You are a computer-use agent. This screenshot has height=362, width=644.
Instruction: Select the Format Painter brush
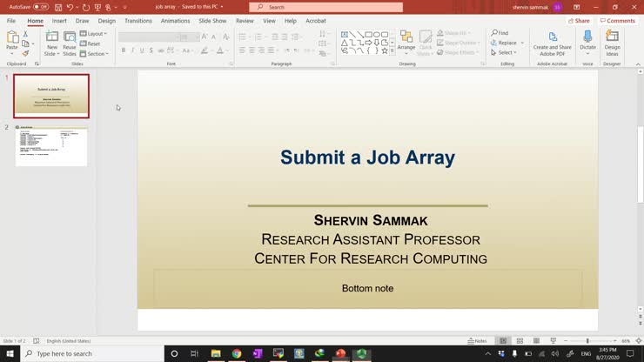(25, 53)
